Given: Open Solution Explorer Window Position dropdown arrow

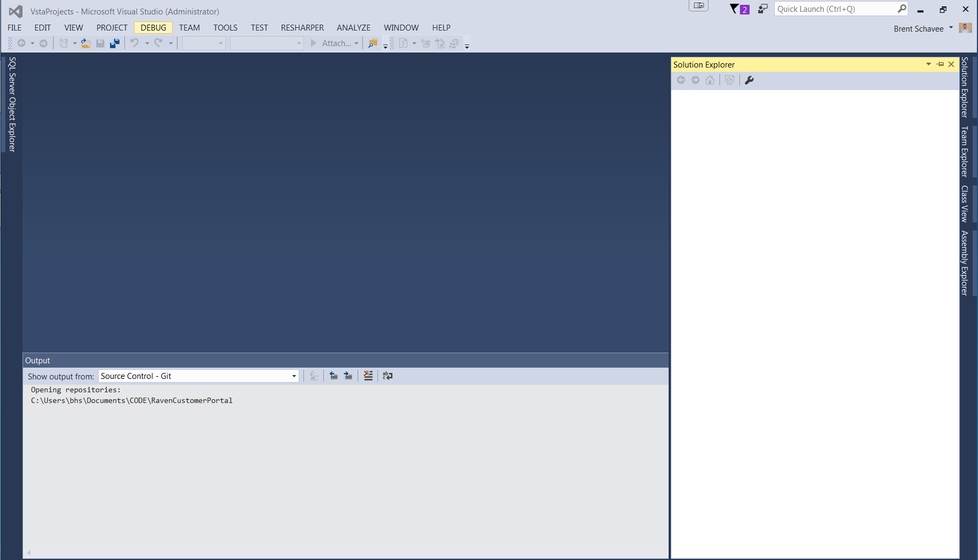Looking at the screenshot, I should pyautogui.click(x=929, y=64).
